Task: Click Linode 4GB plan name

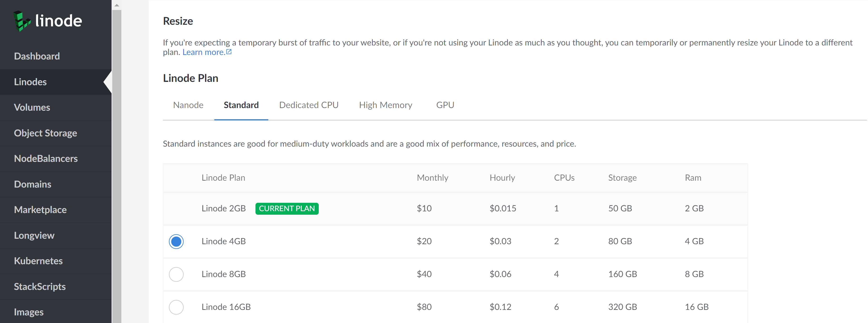Action: (224, 241)
